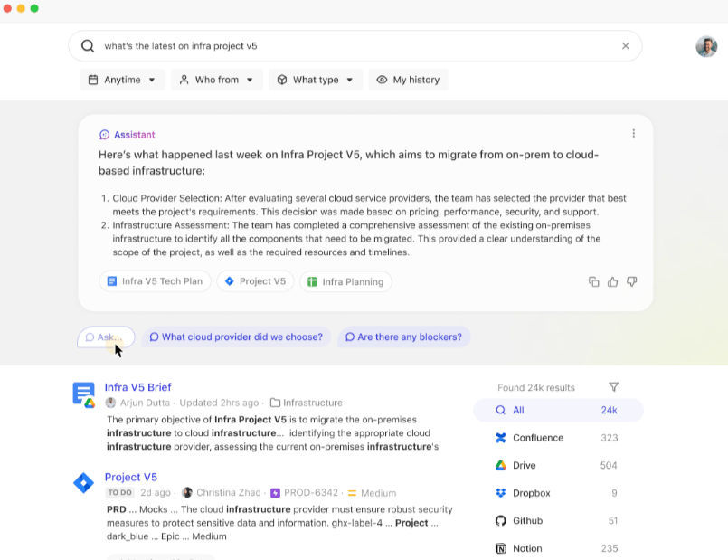Image resolution: width=728 pixels, height=560 pixels.
Task: Give thumbs up to the answer
Action: click(612, 282)
